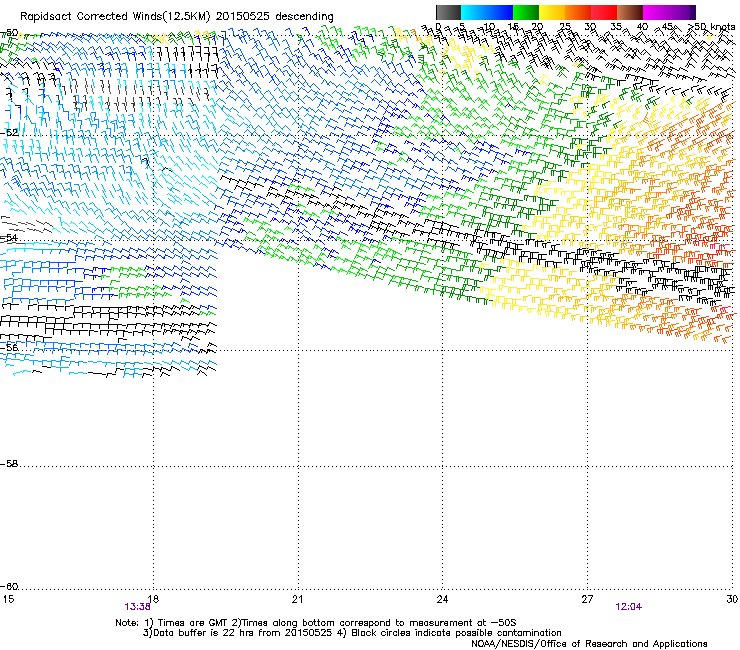Click the longitude axis label 15
Screen dimensions: 740x650
pyautogui.click(x=8, y=599)
